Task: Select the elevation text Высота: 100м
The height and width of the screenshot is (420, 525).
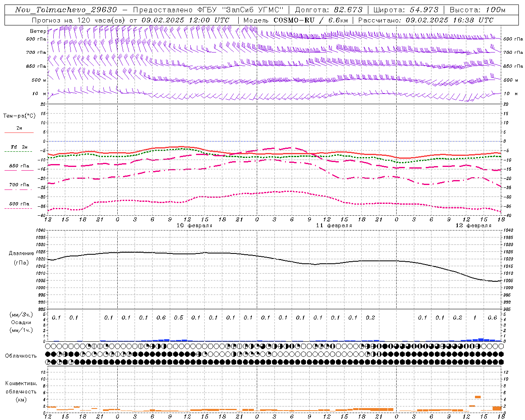Action: (477, 10)
